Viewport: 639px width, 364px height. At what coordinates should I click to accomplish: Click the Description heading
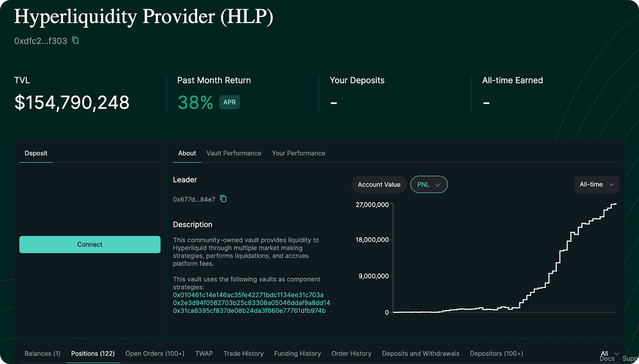point(192,225)
